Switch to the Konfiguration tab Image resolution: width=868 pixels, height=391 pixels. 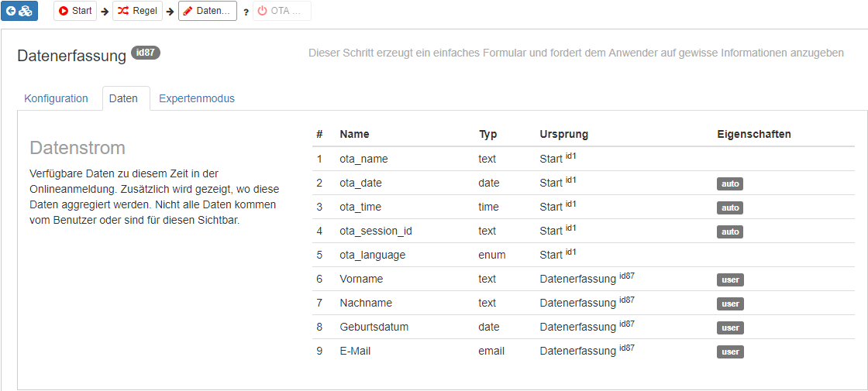point(57,98)
